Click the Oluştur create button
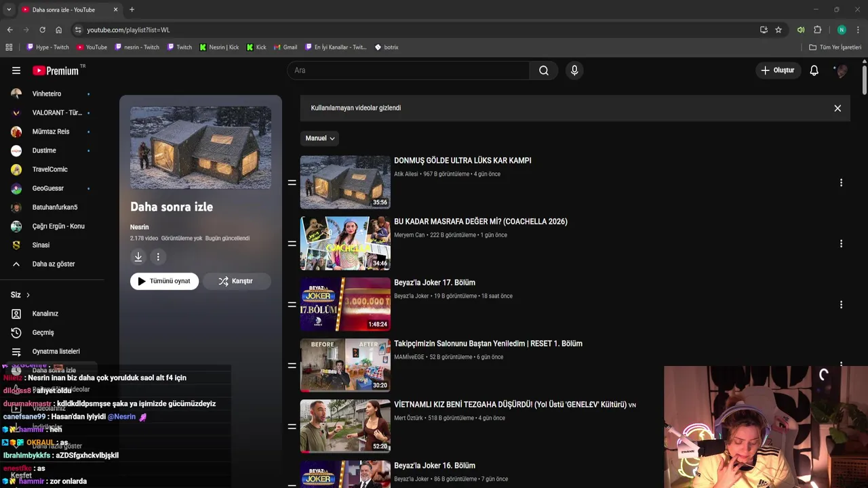 tap(778, 70)
